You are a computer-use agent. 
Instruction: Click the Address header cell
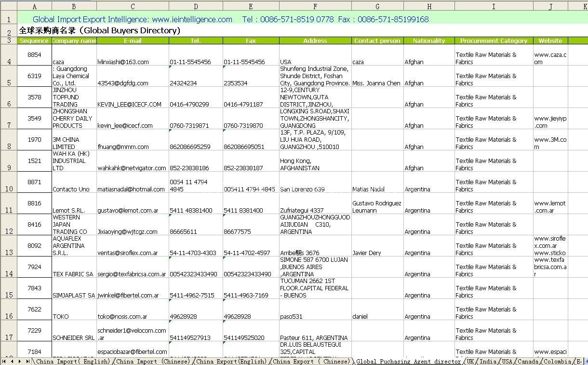(x=315, y=41)
